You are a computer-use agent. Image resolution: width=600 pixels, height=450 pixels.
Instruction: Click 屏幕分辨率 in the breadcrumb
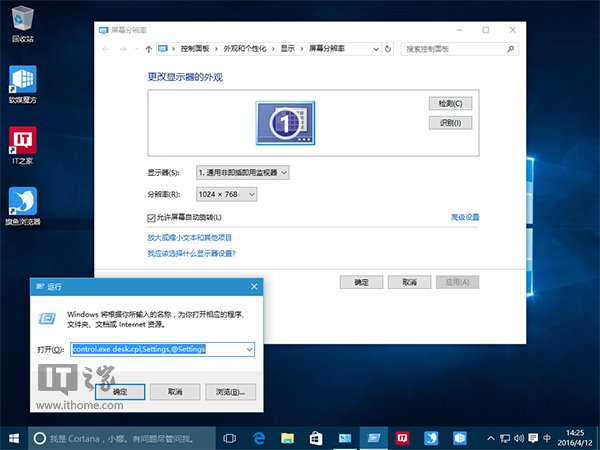(x=327, y=49)
